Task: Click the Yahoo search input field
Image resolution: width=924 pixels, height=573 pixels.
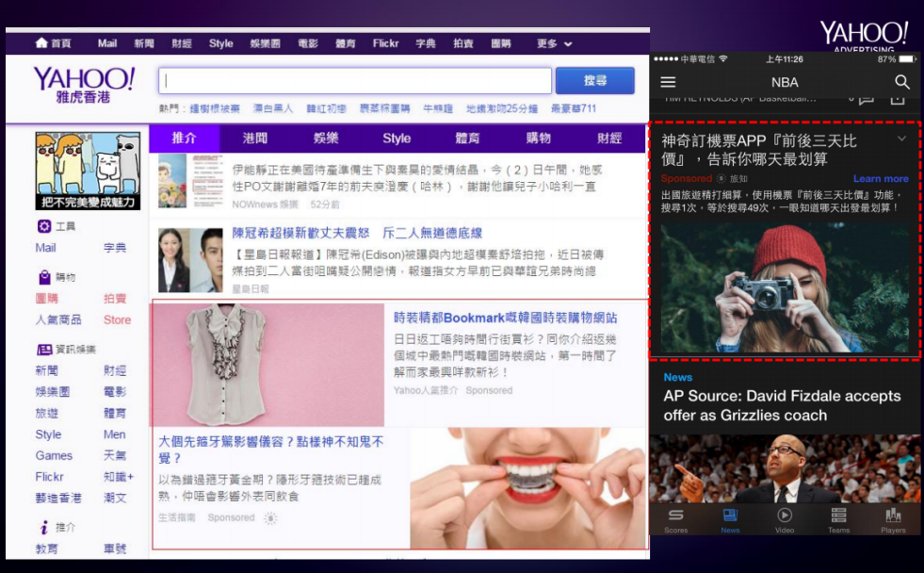Action: click(355, 81)
